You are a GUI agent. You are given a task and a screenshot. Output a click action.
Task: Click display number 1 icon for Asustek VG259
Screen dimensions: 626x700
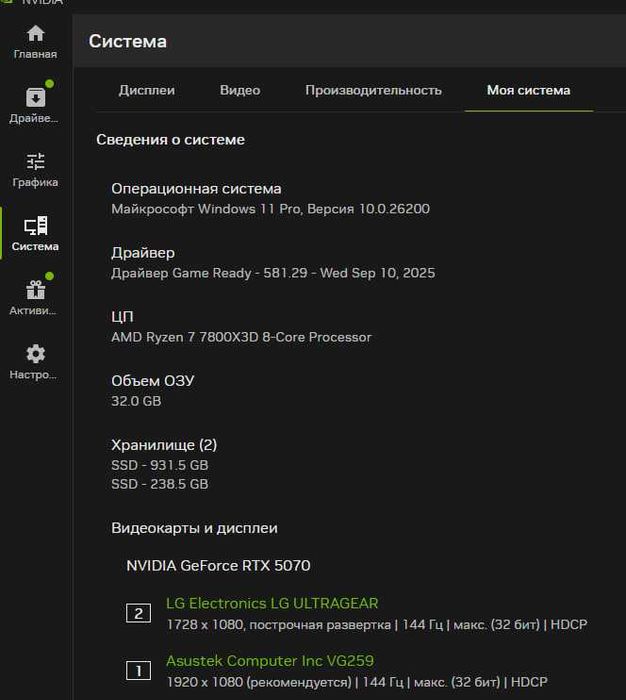(138, 671)
